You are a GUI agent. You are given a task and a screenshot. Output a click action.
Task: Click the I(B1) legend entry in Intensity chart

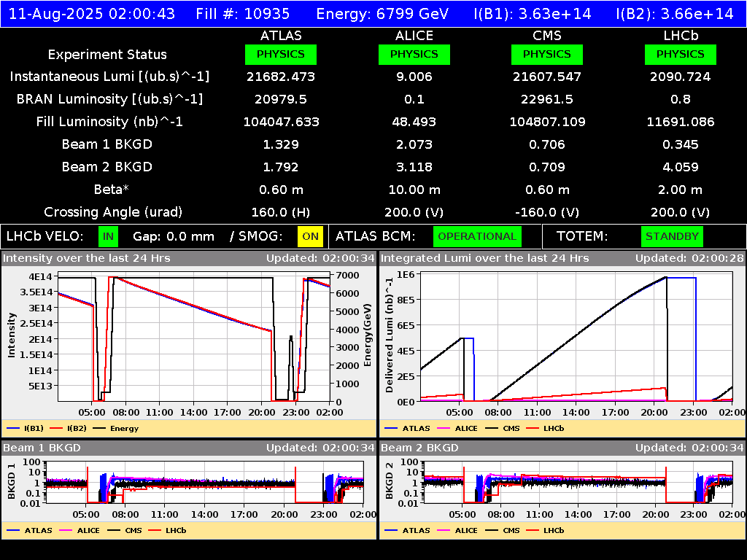click(26, 428)
